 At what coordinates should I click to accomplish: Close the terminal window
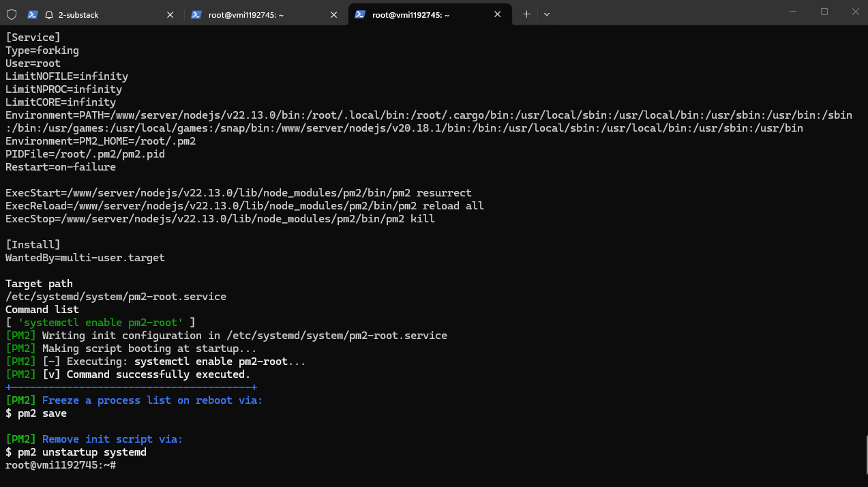[856, 12]
